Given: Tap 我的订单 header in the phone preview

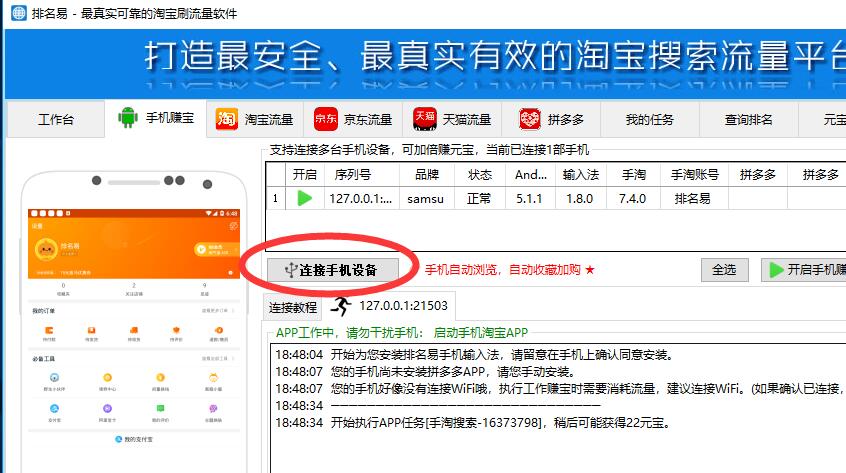Looking at the screenshot, I should tap(43, 311).
